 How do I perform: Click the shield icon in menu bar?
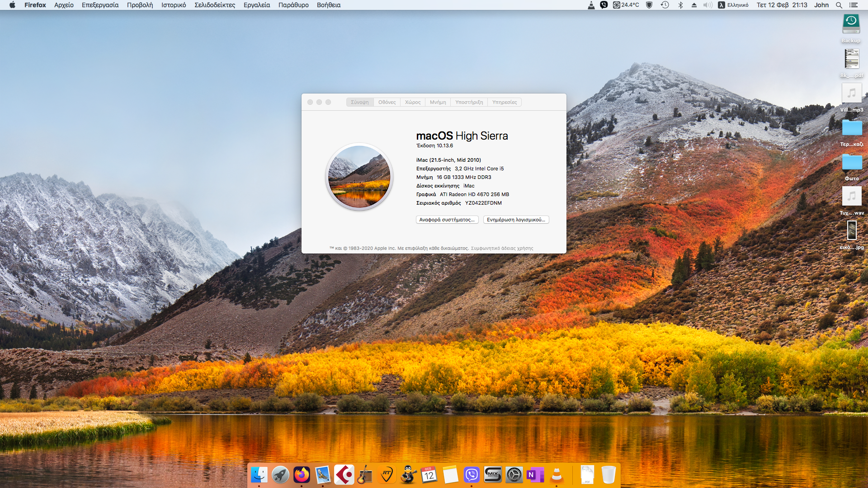649,5
